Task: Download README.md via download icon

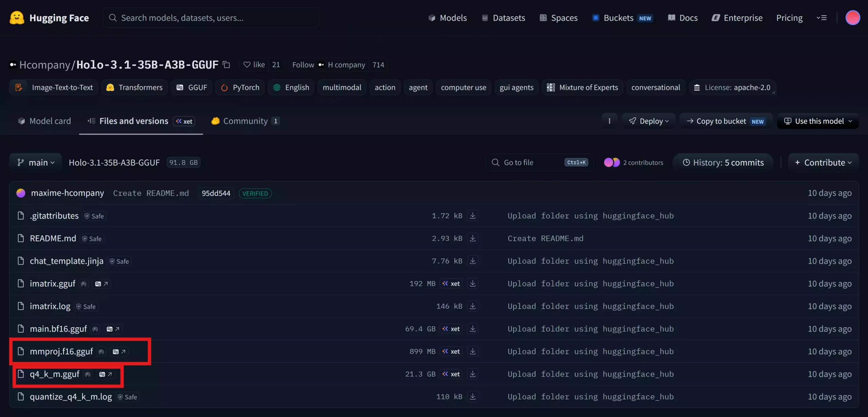Action: tap(473, 238)
